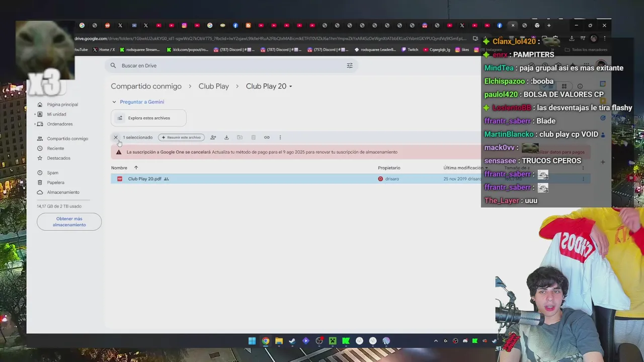Click the Google One warning triangle icon
This screenshot has width=644, height=362.
tap(119, 152)
